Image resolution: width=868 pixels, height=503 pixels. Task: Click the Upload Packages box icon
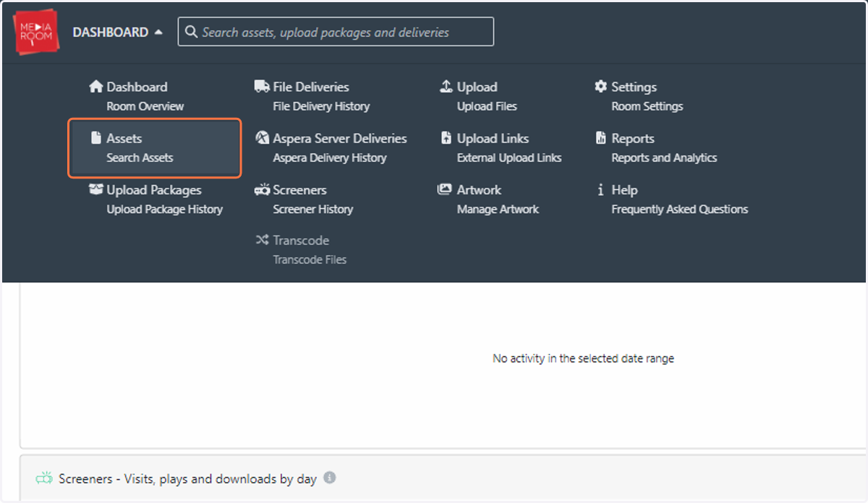pos(96,189)
